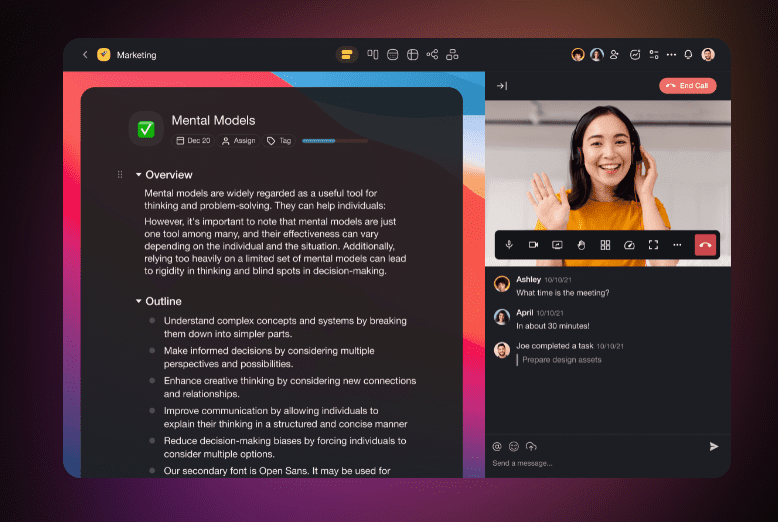Open the board view in top toolbar
Screen dimensions: 778x522
click(x=373, y=55)
